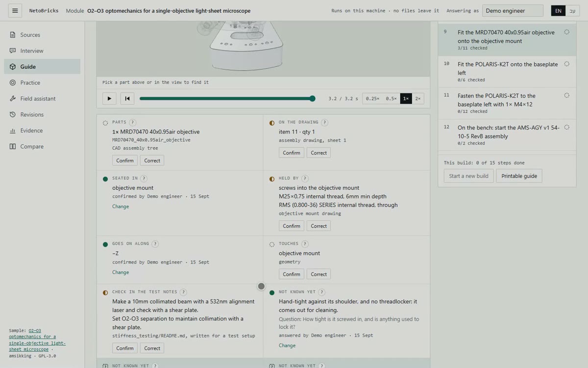Screen dimensions: 588x368
Task: Click the animation progress slider handle
Action: click(x=313, y=99)
